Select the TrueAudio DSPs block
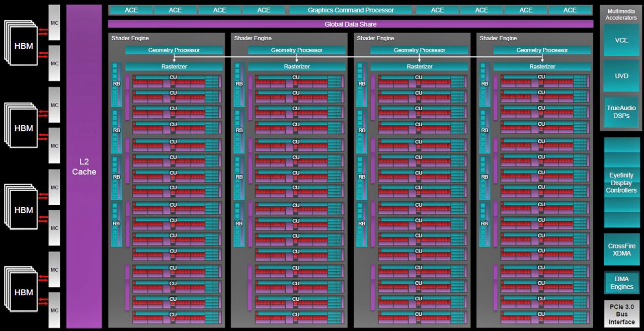The width and height of the screenshot is (644, 331). click(x=621, y=112)
